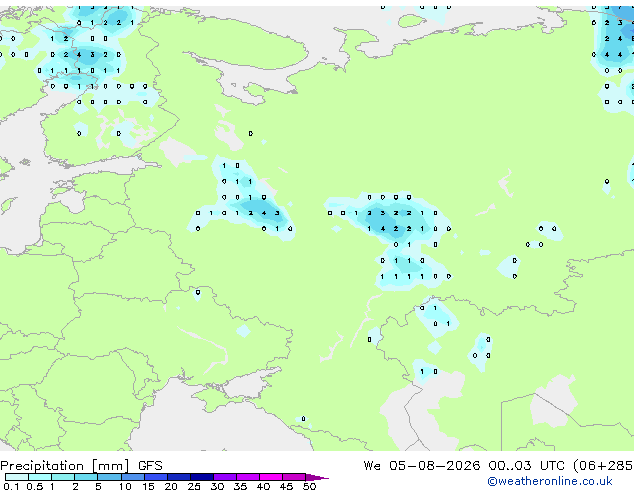Click the 0.5–1 mm legend swatch

tap(40, 477)
